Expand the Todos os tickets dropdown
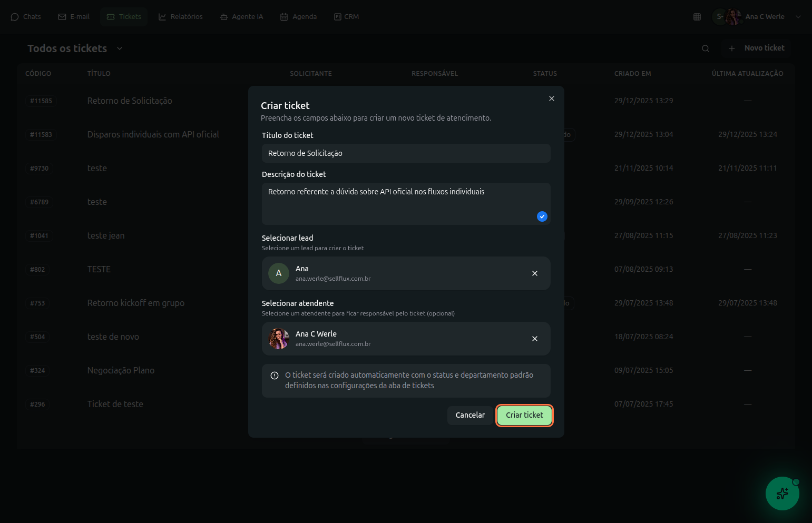Image resolution: width=812 pixels, height=523 pixels. pyautogui.click(x=120, y=48)
